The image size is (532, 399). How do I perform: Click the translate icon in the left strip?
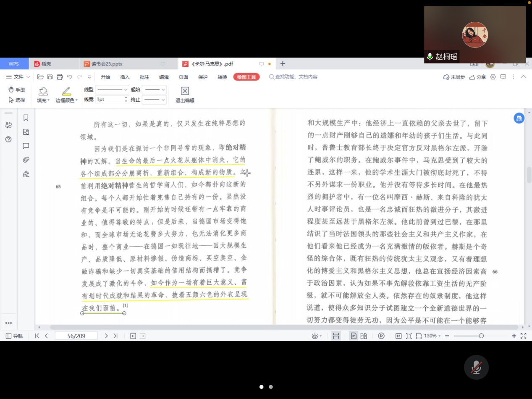tap(8, 125)
